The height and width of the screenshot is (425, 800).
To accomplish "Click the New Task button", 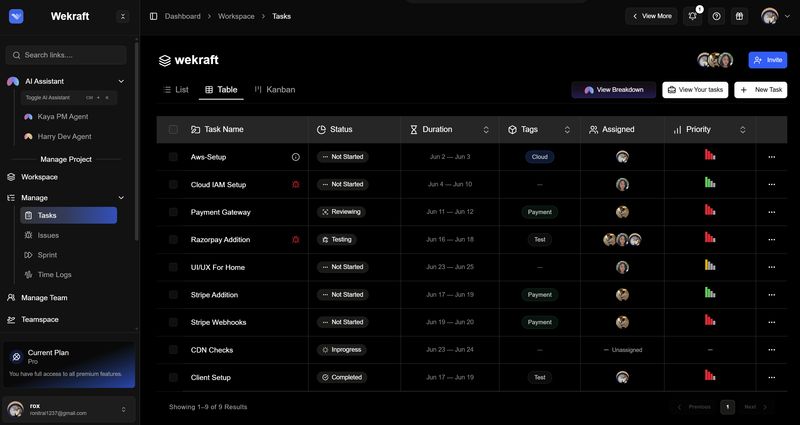I will click(761, 90).
